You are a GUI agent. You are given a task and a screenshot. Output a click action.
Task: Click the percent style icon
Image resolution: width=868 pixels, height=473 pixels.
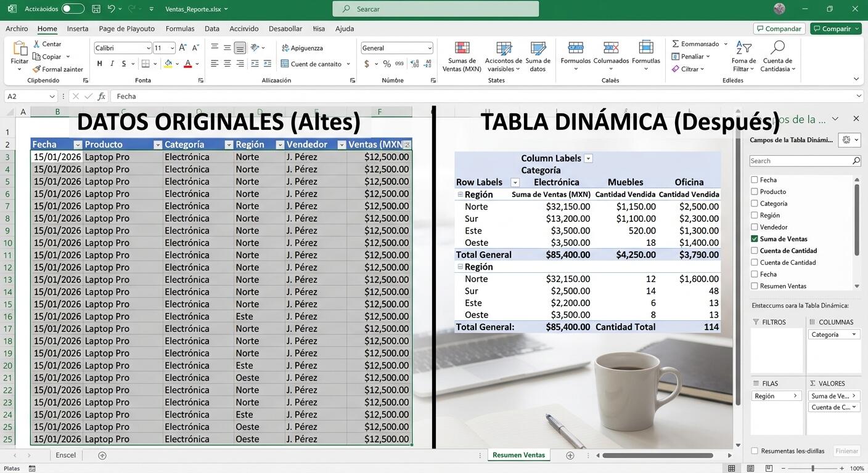click(x=387, y=63)
